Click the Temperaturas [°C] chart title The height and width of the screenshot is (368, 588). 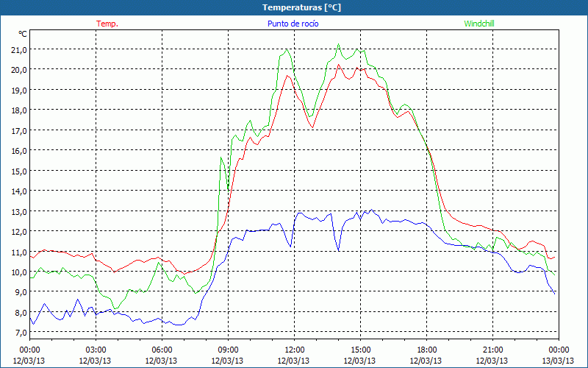[x=301, y=7]
